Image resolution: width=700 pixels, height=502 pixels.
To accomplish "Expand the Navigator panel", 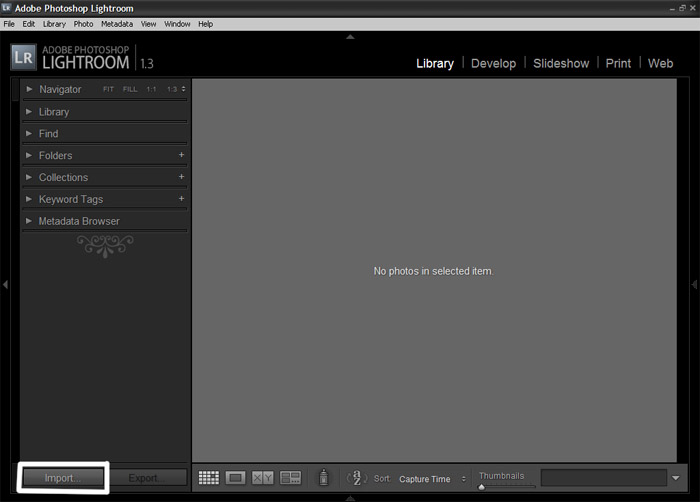I will [x=29, y=89].
